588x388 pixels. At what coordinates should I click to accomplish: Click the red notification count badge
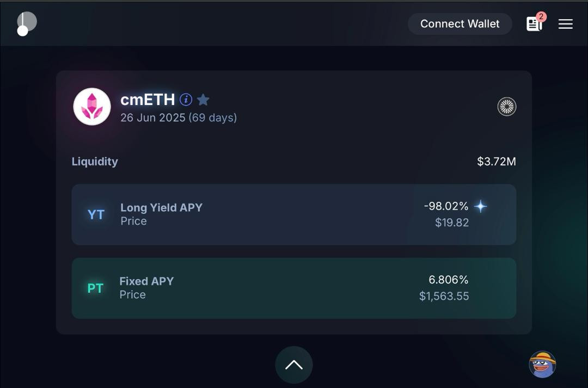pyautogui.click(x=541, y=17)
